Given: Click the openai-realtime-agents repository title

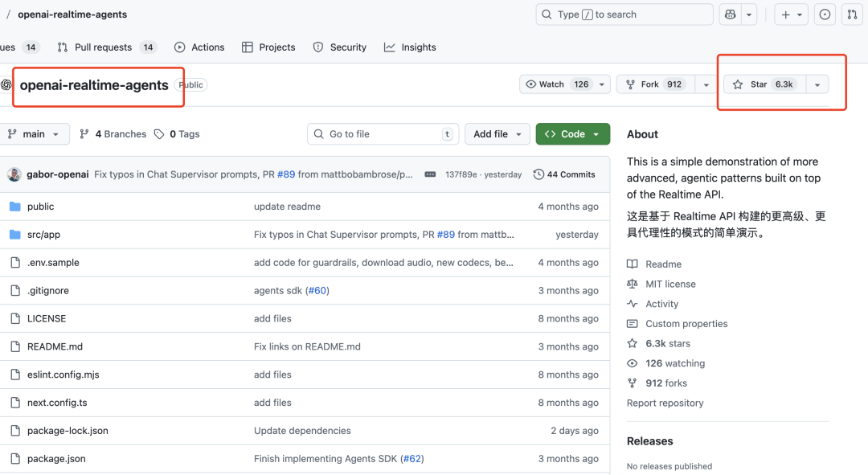Looking at the screenshot, I should pos(94,84).
